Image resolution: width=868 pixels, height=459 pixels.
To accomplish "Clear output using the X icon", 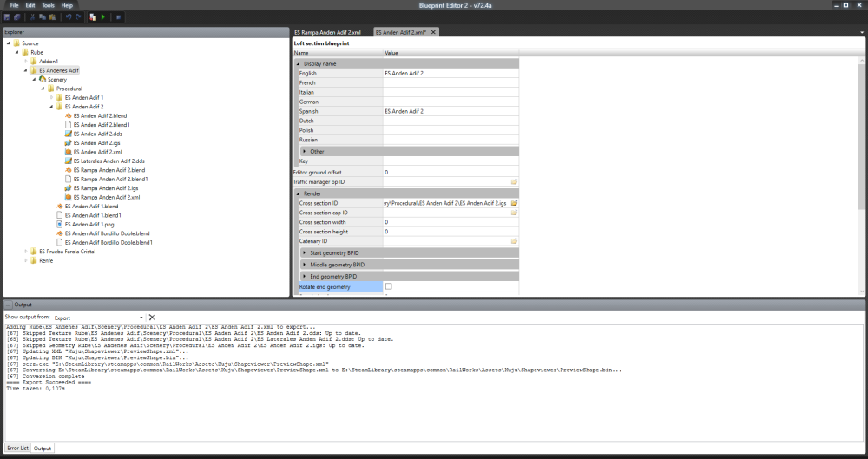I will [152, 318].
